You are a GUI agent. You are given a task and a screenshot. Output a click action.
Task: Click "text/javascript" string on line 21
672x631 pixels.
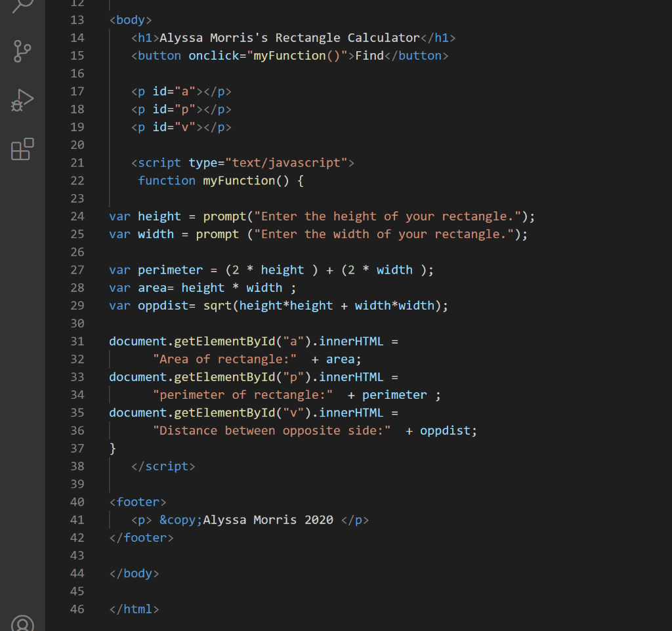point(286,163)
